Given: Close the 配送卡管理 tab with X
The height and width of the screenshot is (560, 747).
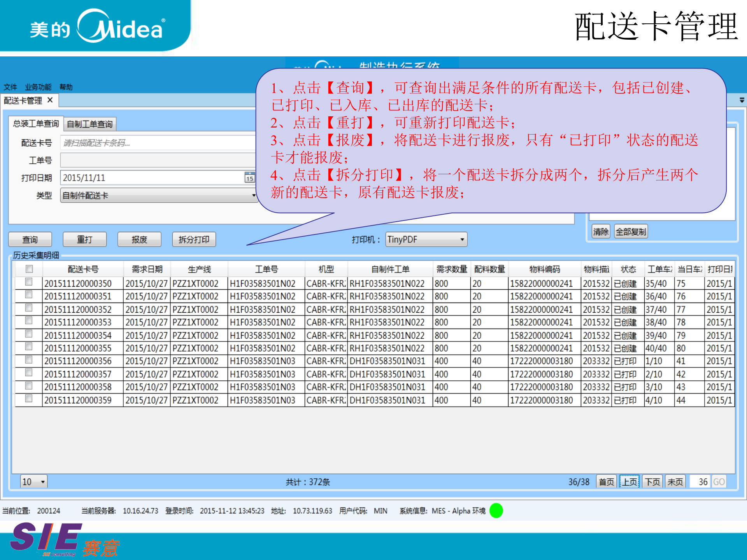Looking at the screenshot, I should 50,100.
